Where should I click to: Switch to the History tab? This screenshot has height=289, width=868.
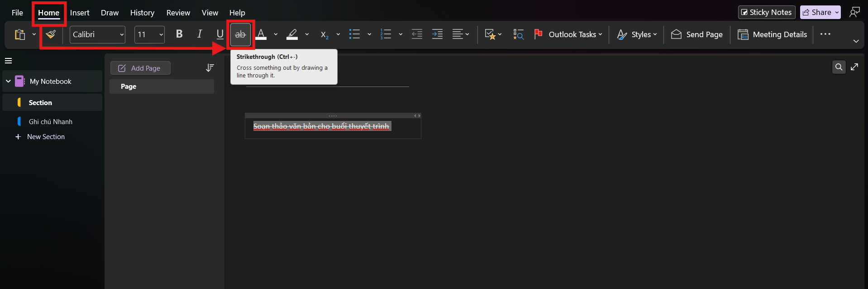142,13
